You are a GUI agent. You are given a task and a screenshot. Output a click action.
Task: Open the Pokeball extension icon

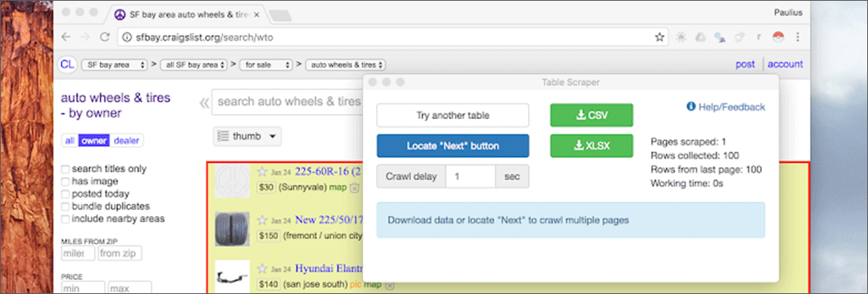point(778,37)
